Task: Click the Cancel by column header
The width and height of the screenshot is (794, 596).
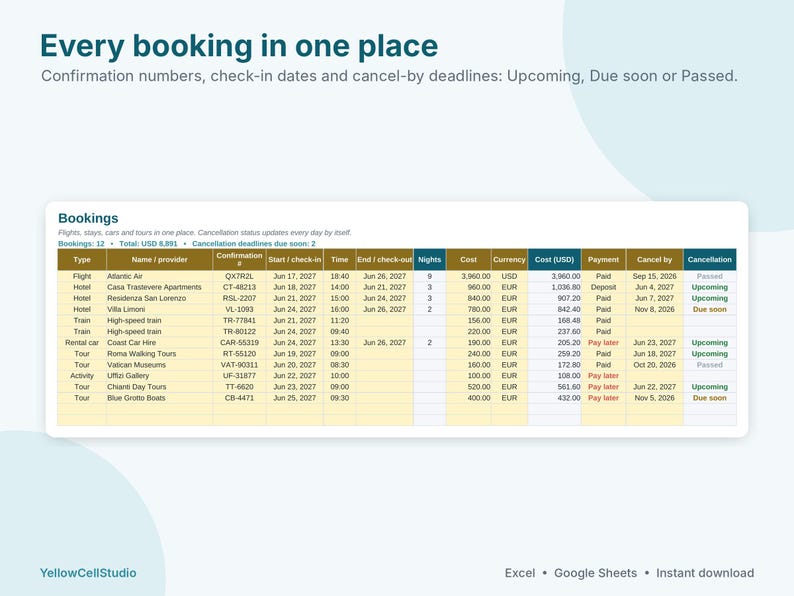Action: tap(655, 259)
